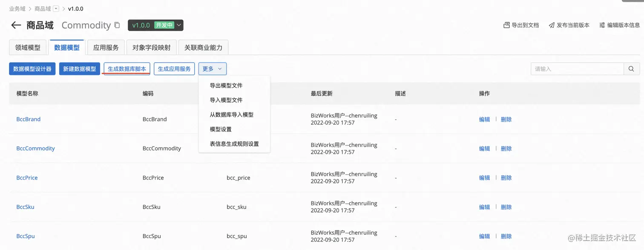Open 表信息生成规则设置 menu entry
Viewport: 644px width, 250px height.
[x=234, y=144]
